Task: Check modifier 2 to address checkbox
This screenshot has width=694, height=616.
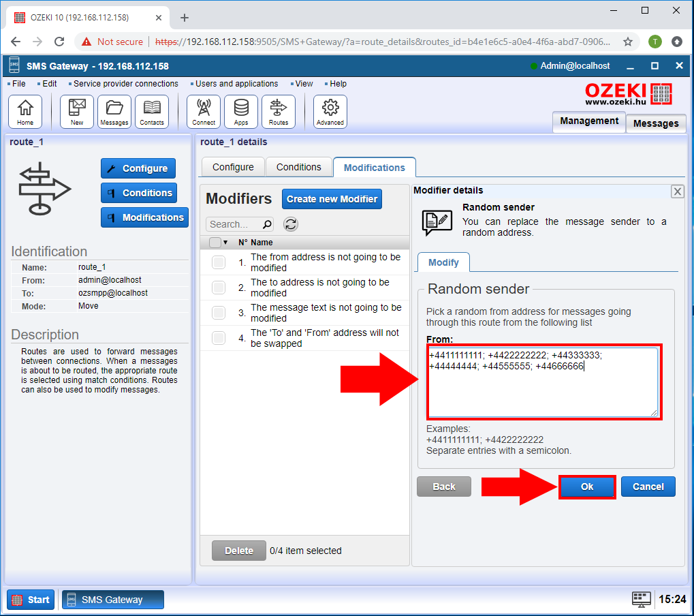Action: [x=218, y=288]
